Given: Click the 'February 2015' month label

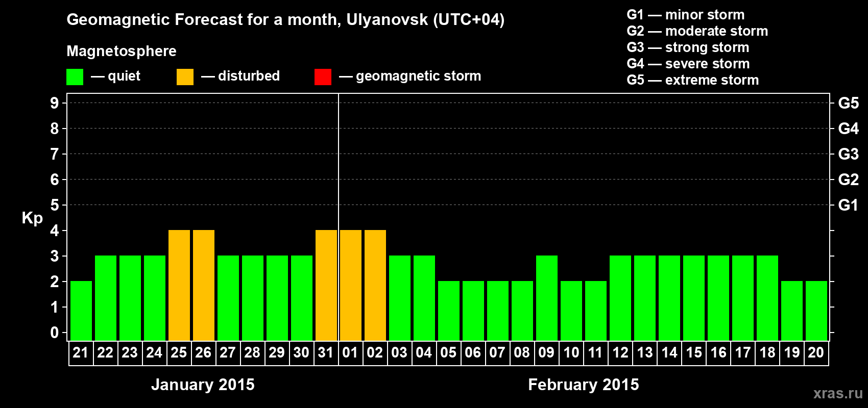Looking at the screenshot, I should tap(584, 385).
